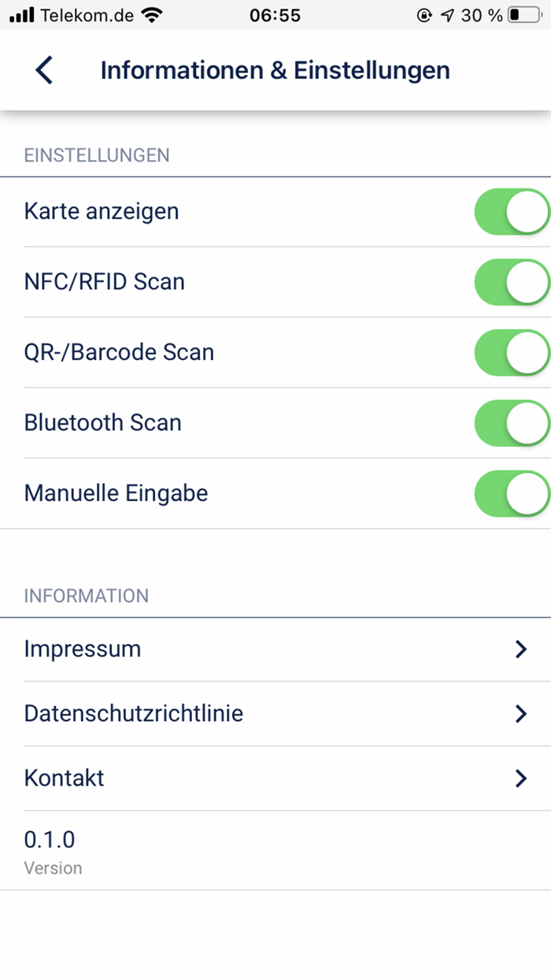
Task: Disable the Karte anzeigen switch
Action: click(x=512, y=212)
